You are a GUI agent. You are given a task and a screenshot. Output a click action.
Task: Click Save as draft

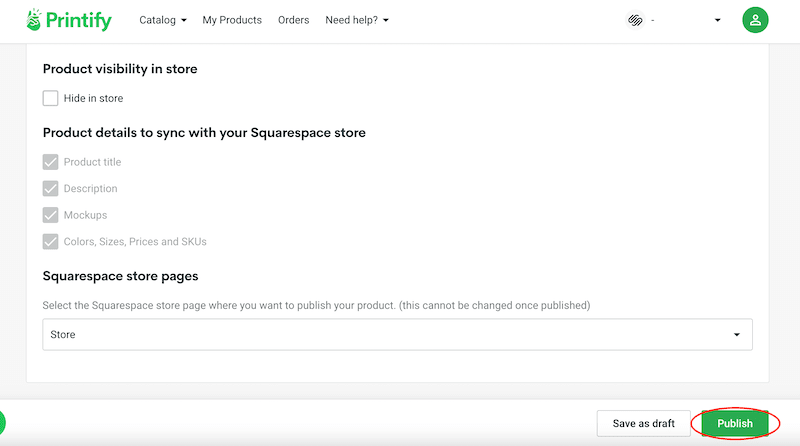643,423
